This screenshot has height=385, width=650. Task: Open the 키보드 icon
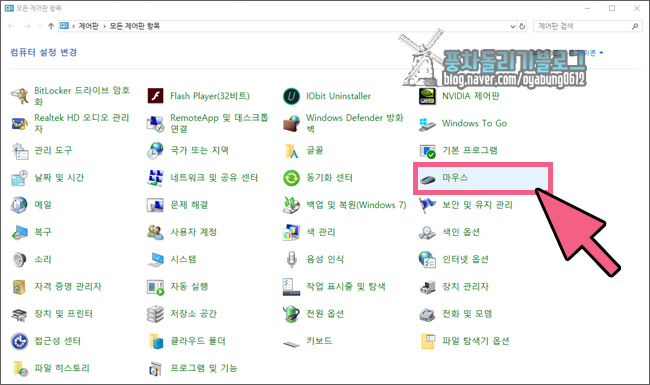click(291, 344)
